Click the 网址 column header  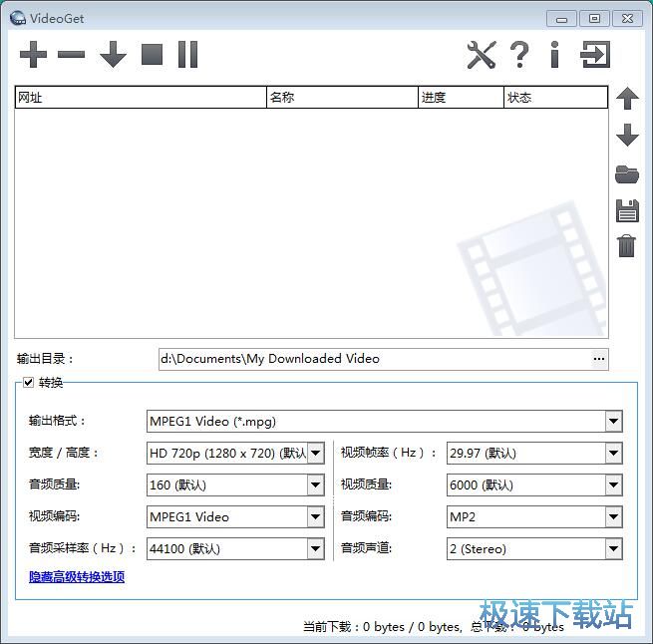pyautogui.click(x=141, y=98)
